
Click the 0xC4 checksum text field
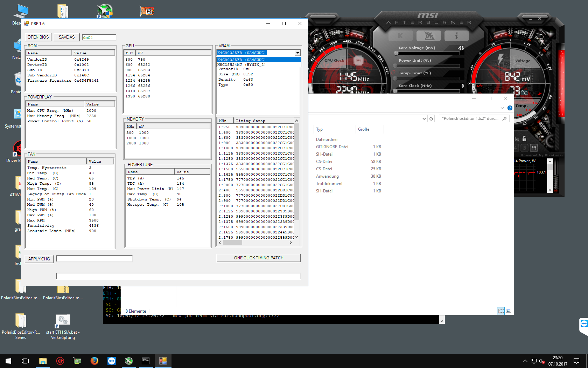(99, 38)
